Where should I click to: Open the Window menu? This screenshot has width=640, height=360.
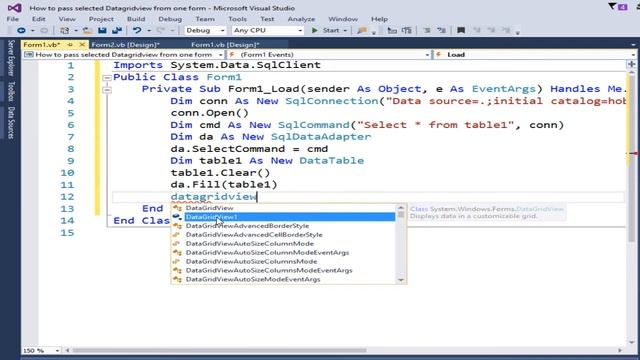[x=343, y=19]
